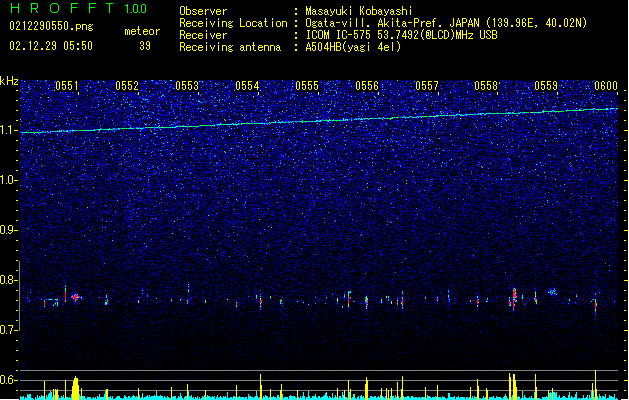The image size is (629, 400).
Task: Select observer name Masayuki Kobayashi
Action: (x=359, y=11)
